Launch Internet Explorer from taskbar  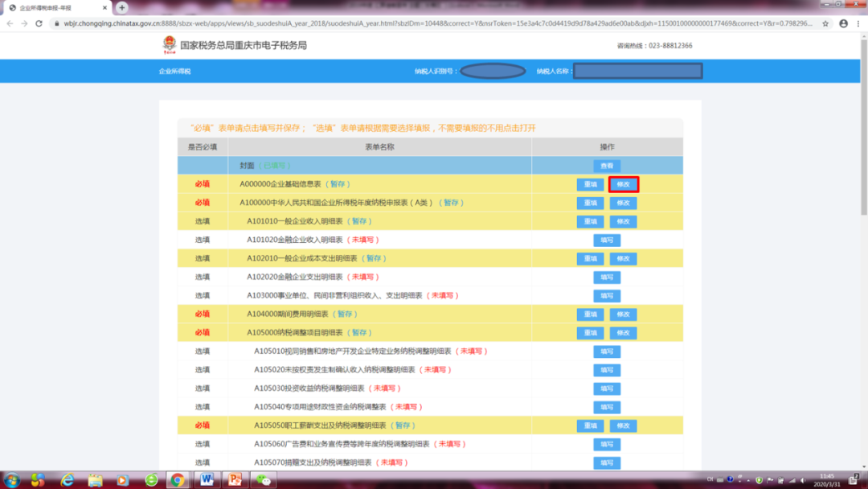point(67,480)
